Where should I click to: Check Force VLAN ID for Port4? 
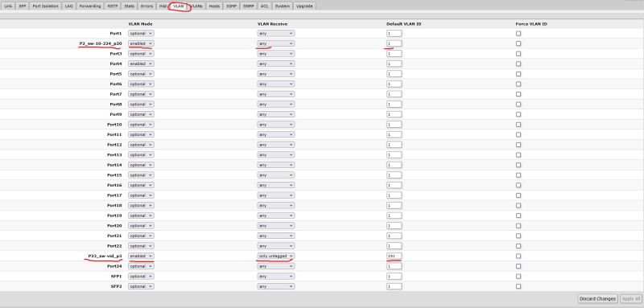(518, 64)
